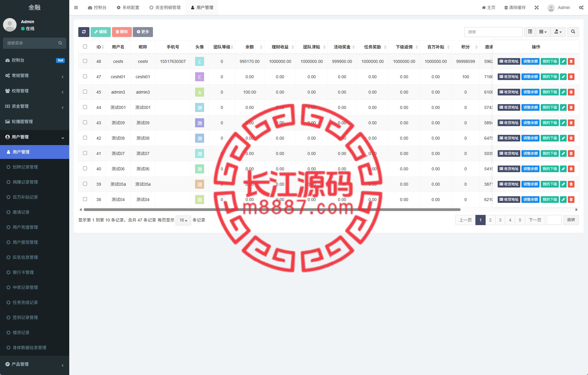Open the export data dropdown
Viewport: 588px width, 375px height.
click(x=558, y=32)
